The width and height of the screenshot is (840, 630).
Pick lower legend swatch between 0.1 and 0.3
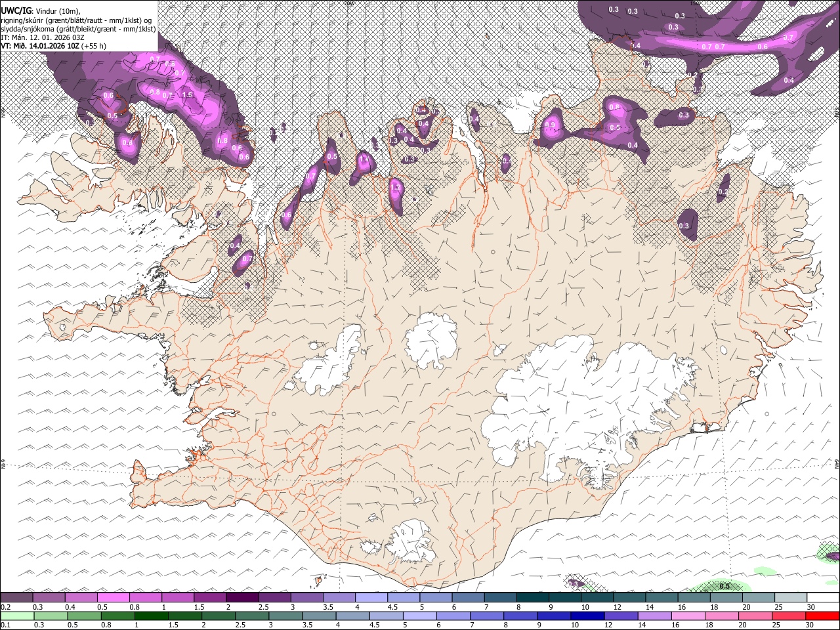[x=17, y=616]
